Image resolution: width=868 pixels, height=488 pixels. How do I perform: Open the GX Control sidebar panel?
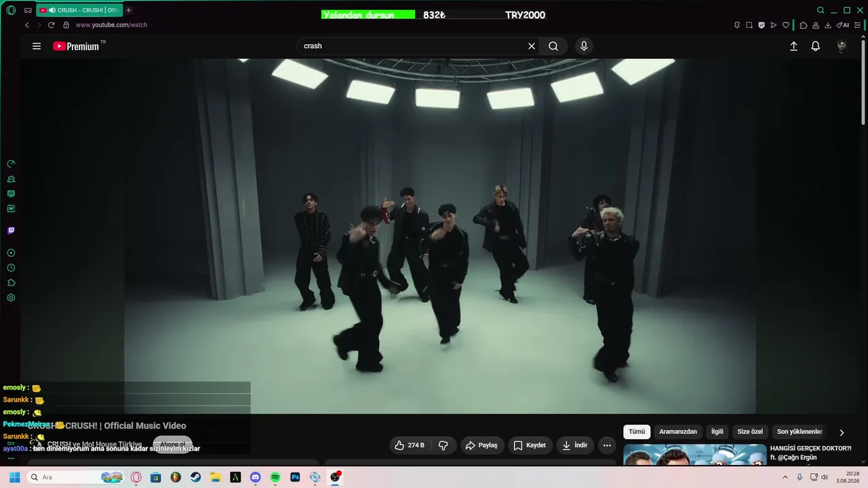click(11, 164)
